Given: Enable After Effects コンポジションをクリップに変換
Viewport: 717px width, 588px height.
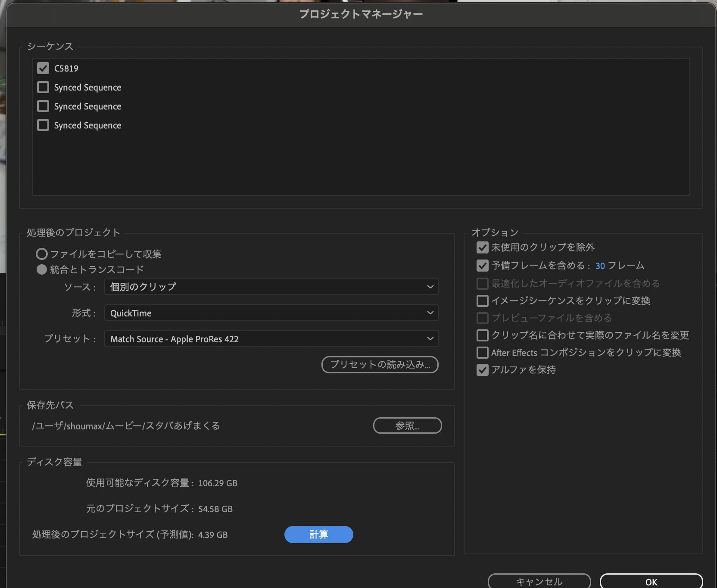Looking at the screenshot, I should [482, 352].
